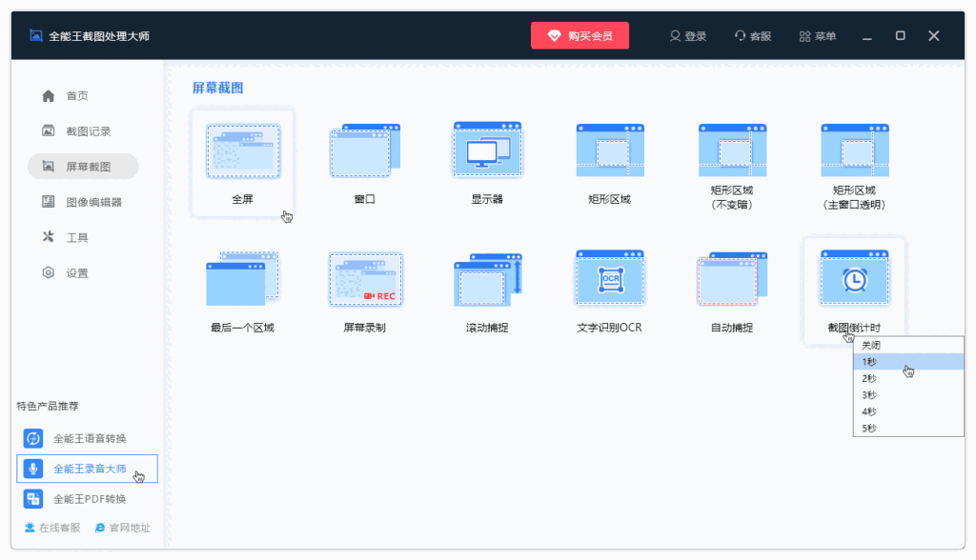This screenshot has height=560, width=976.
Task: Click 登录 to sign in
Action: click(687, 35)
